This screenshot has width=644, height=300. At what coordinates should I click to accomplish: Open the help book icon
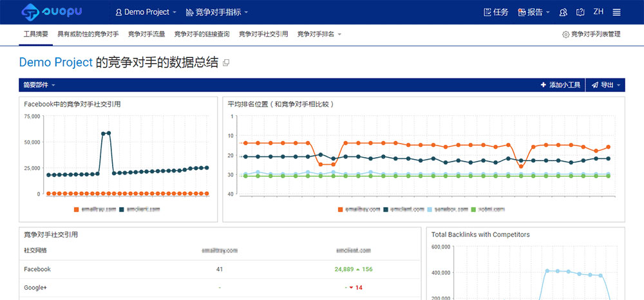tap(580, 12)
